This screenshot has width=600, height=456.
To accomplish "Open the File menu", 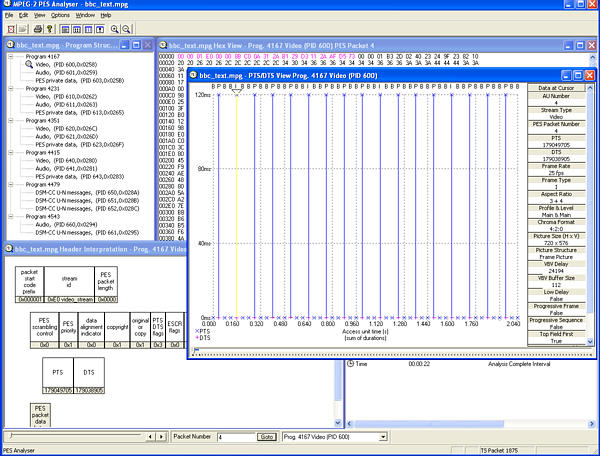I will click(9, 15).
